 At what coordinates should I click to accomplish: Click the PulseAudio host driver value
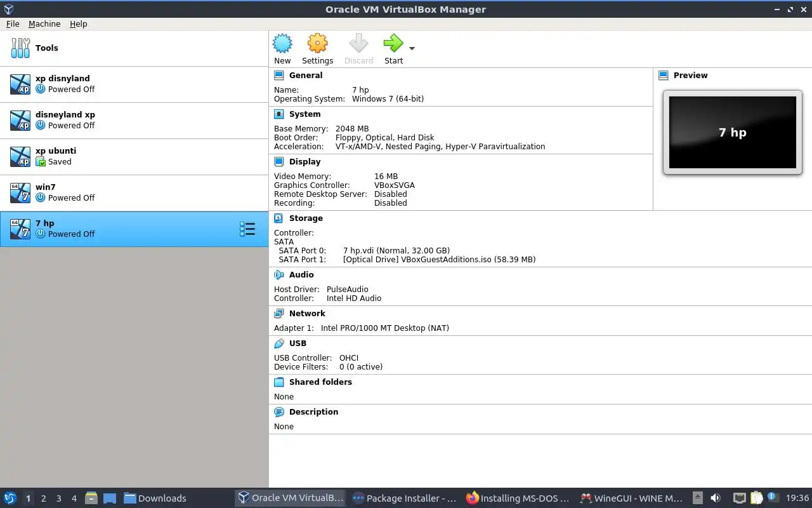(347, 289)
